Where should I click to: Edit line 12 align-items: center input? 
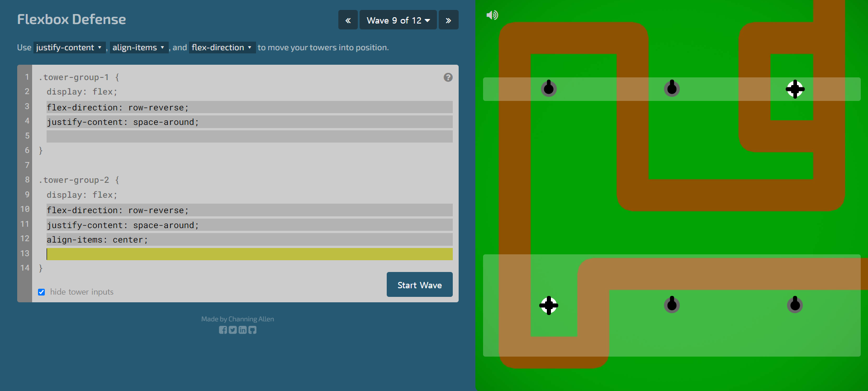tap(249, 239)
